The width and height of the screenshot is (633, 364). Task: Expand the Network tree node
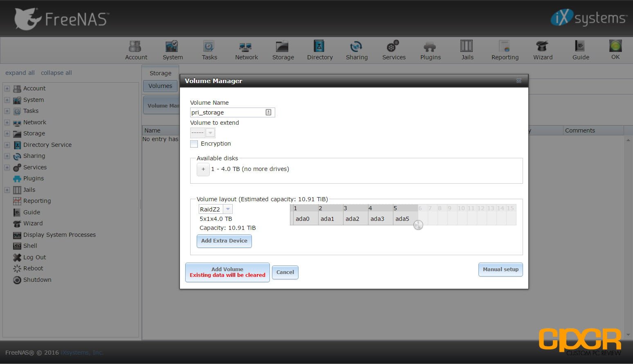point(7,122)
